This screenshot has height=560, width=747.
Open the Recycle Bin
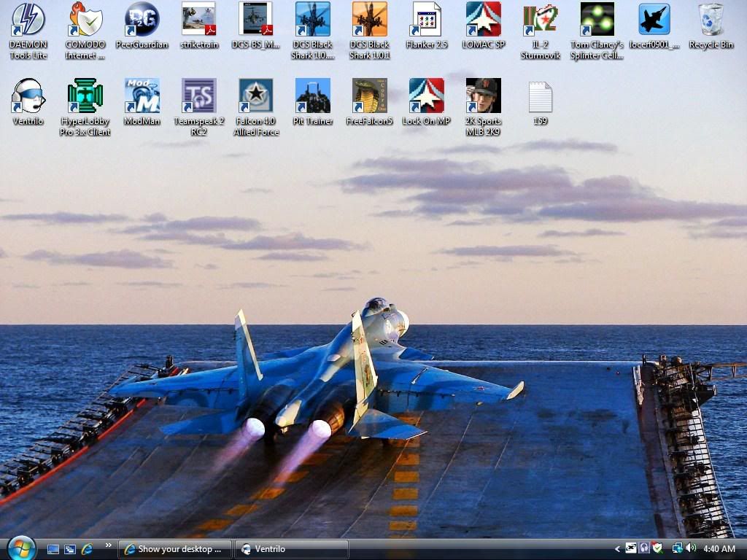pyautogui.click(x=711, y=22)
